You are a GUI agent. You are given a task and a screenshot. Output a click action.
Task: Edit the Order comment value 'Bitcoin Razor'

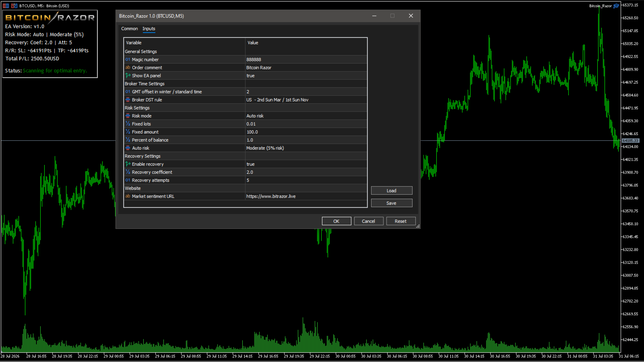coord(306,68)
